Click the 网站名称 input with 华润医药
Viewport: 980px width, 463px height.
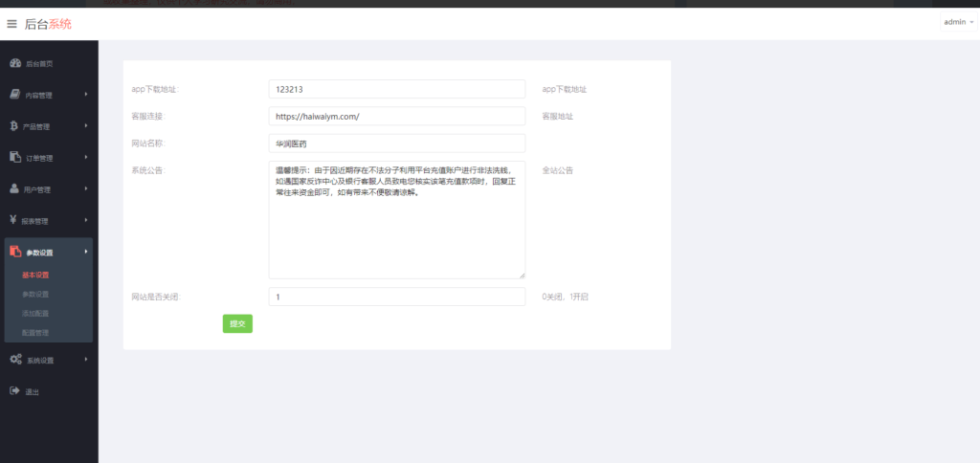click(x=397, y=143)
